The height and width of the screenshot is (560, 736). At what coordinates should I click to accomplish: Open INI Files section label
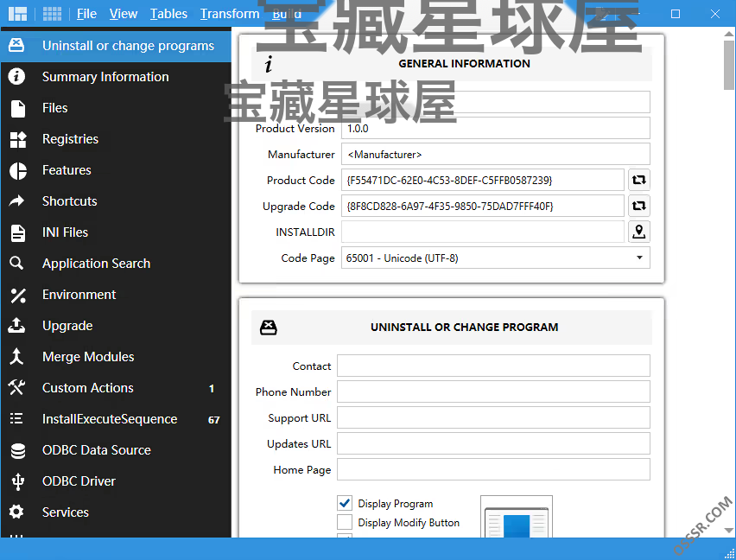(66, 232)
